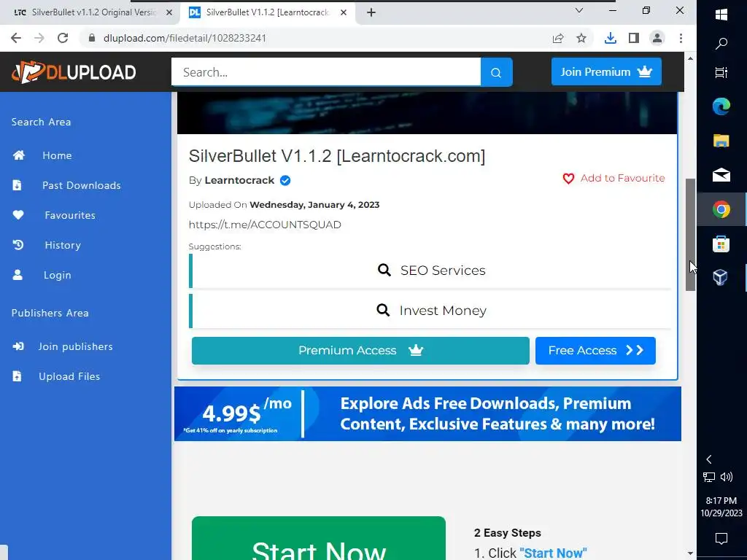Bookmark this page with the star icon
747x560 pixels.
pos(581,38)
